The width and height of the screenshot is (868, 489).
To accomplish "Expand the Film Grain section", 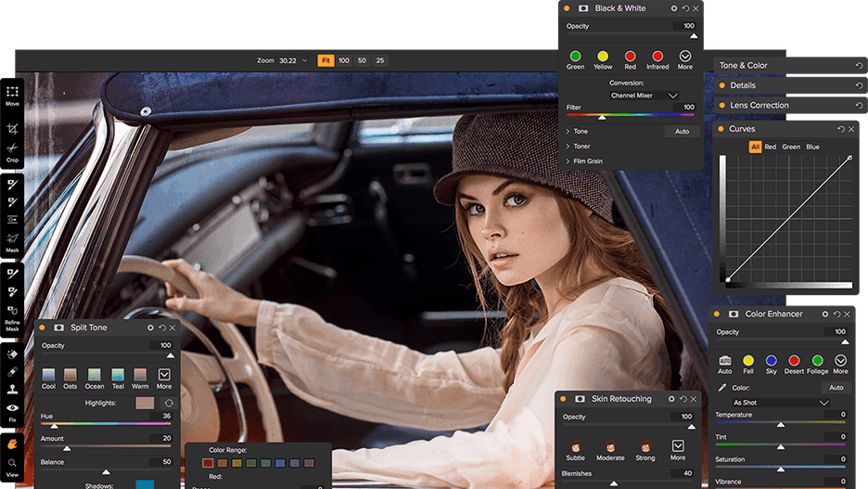I will pyautogui.click(x=584, y=161).
